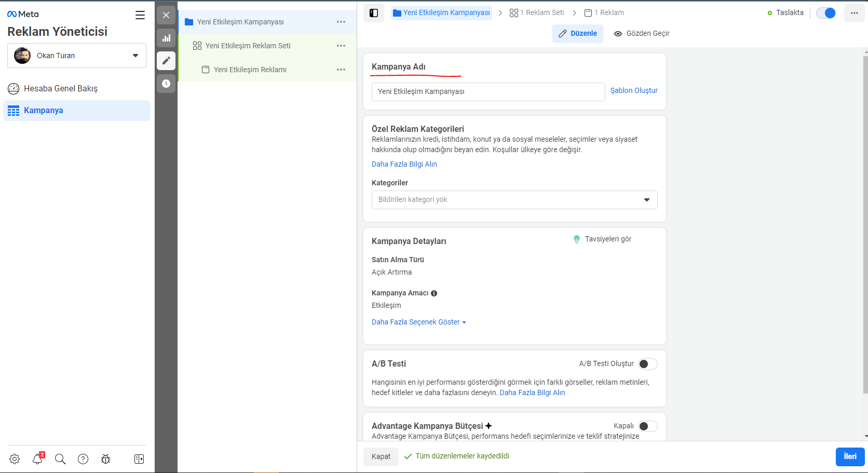Viewport: 868px width, 473px height.
Task: Go to 1 Reklam breadcrumb
Action: (604, 13)
